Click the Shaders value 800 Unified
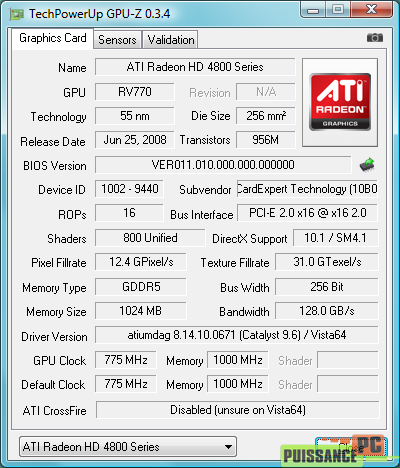400x468 pixels. [x=150, y=238]
